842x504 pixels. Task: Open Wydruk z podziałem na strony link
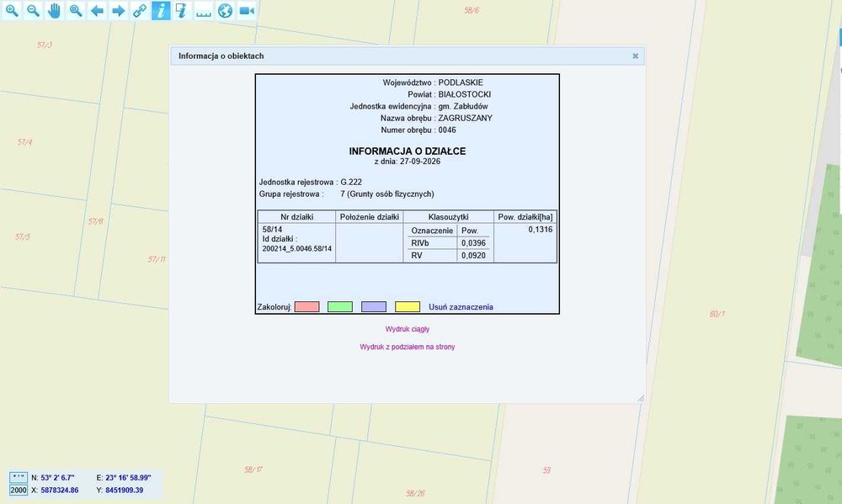pyautogui.click(x=407, y=347)
